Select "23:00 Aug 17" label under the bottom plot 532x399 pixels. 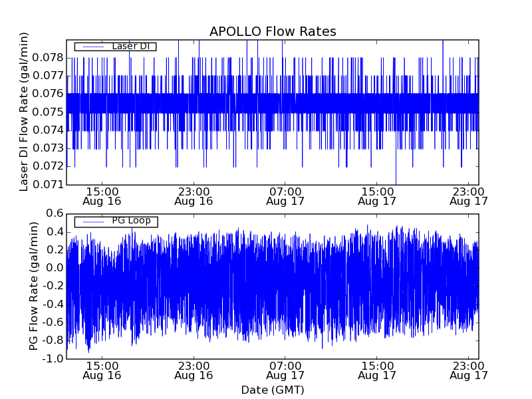[469, 370]
